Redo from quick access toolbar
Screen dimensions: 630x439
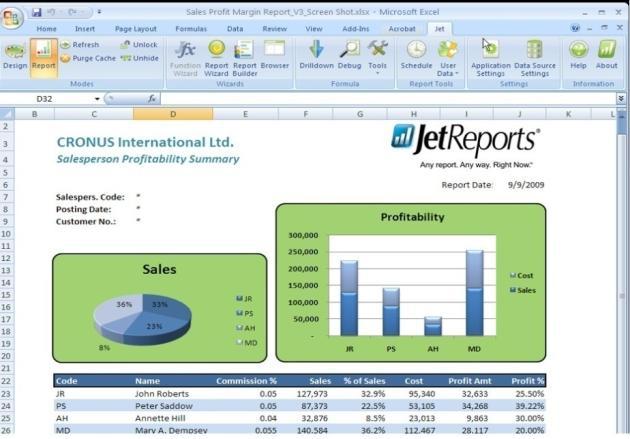pyautogui.click(x=72, y=12)
